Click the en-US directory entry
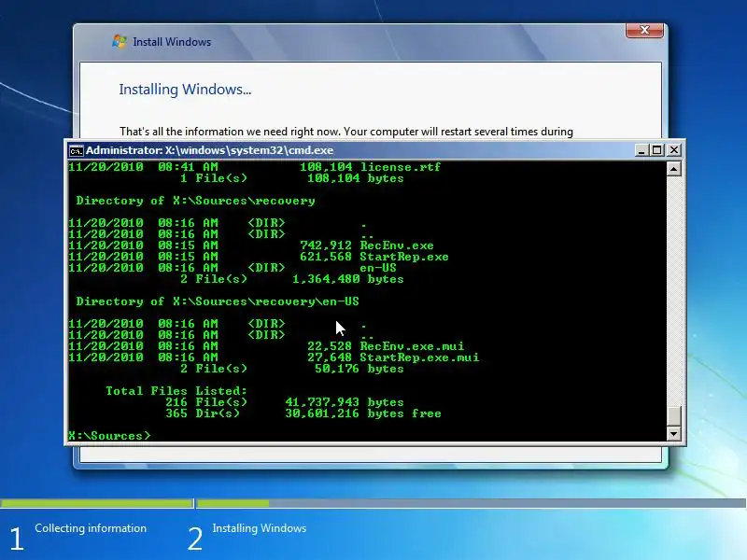Screen dimensions: 747x560 point(378,268)
